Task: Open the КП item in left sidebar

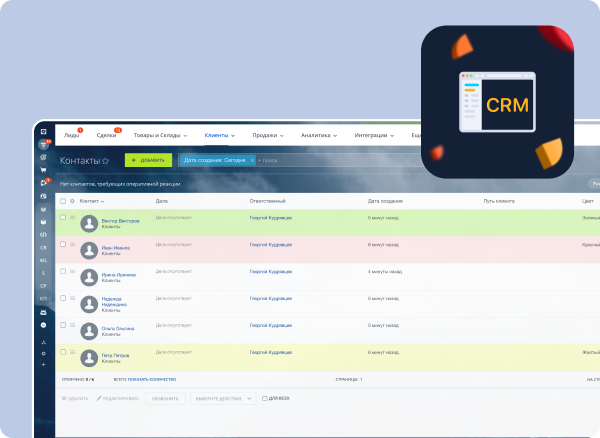Action: (43, 299)
